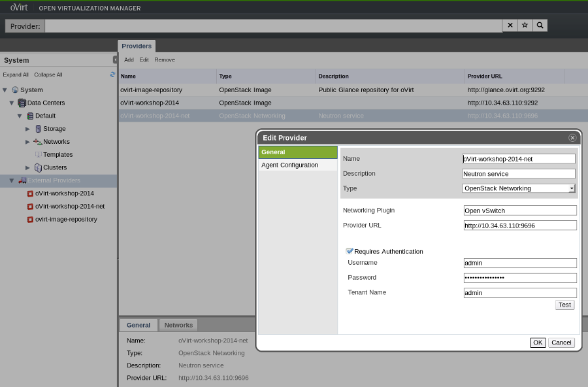Click the Networking Plugin field
The image size is (588, 387).
click(x=520, y=210)
